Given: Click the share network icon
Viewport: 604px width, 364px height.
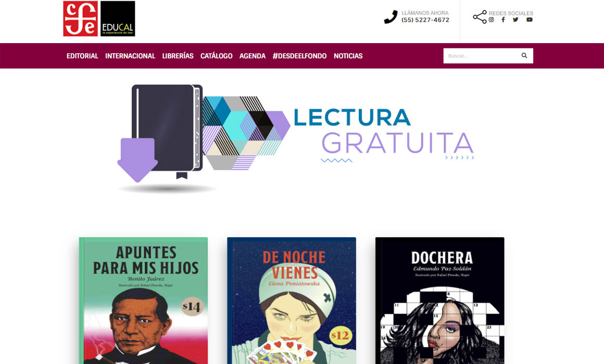Looking at the screenshot, I should pyautogui.click(x=480, y=17).
